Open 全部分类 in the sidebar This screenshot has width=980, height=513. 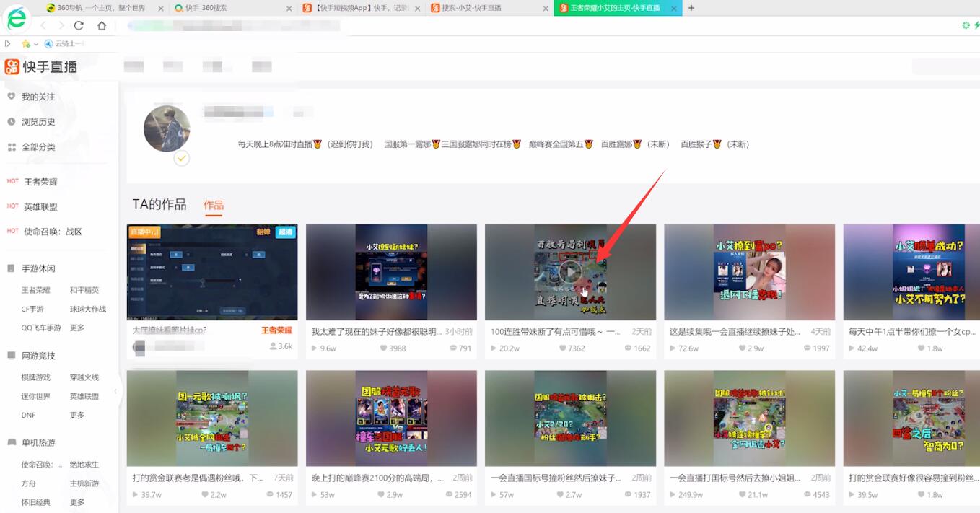(38, 147)
